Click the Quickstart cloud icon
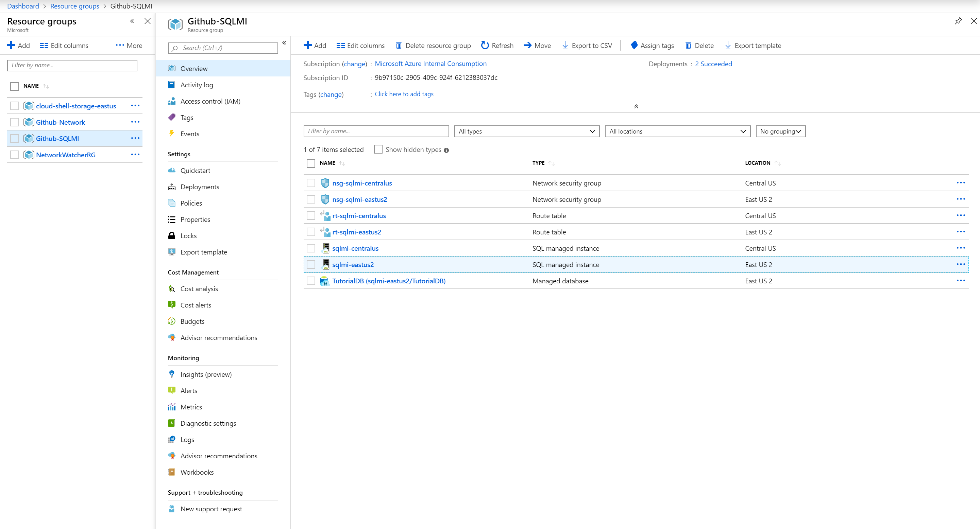 pos(172,170)
